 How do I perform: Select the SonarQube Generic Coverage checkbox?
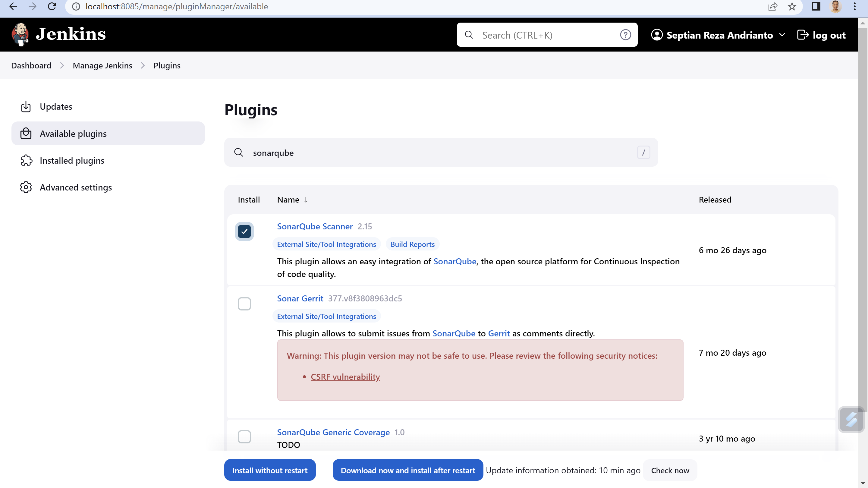(x=244, y=436)
